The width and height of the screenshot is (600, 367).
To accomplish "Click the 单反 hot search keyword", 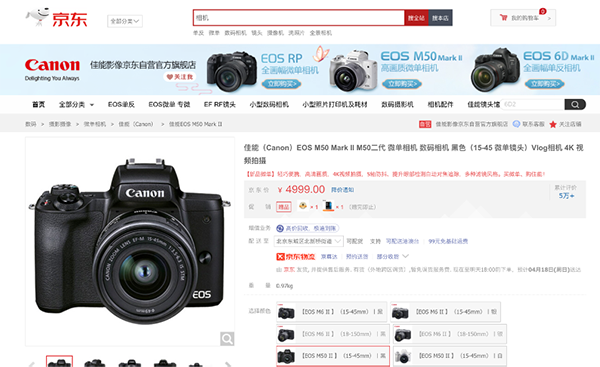I will [199, 33].
